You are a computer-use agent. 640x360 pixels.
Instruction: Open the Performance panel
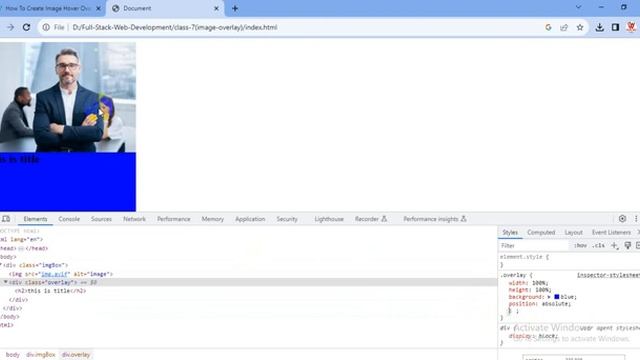click(x=173, y=219)
